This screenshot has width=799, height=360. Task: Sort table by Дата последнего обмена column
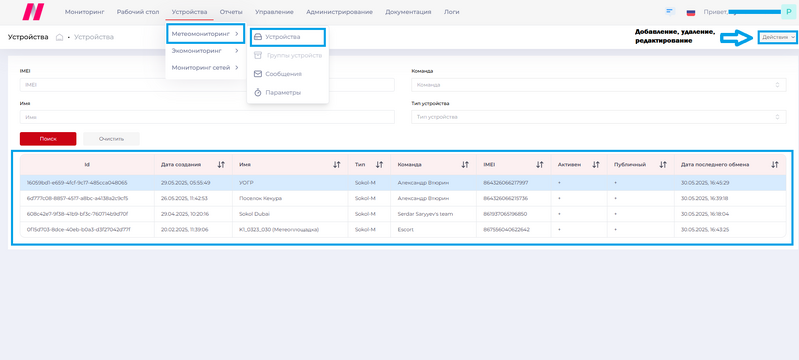tap(775, 165)
